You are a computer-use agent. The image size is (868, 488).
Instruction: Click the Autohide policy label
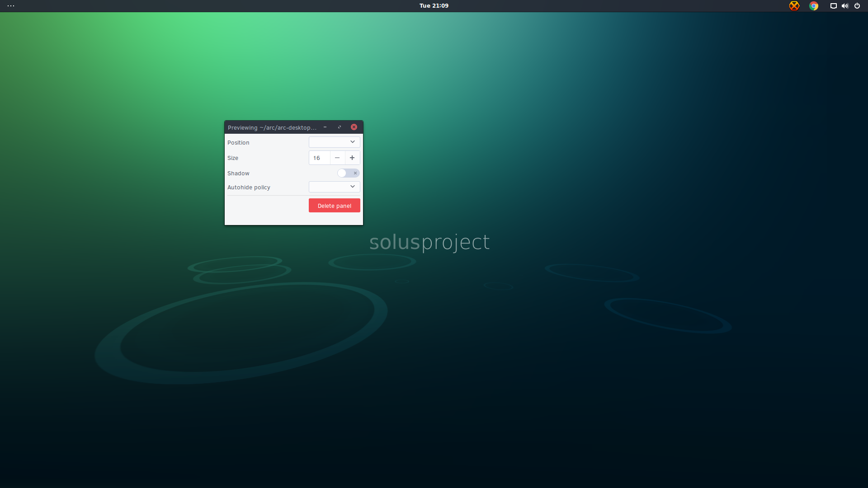pyautogui.click(x=249, y=187)
